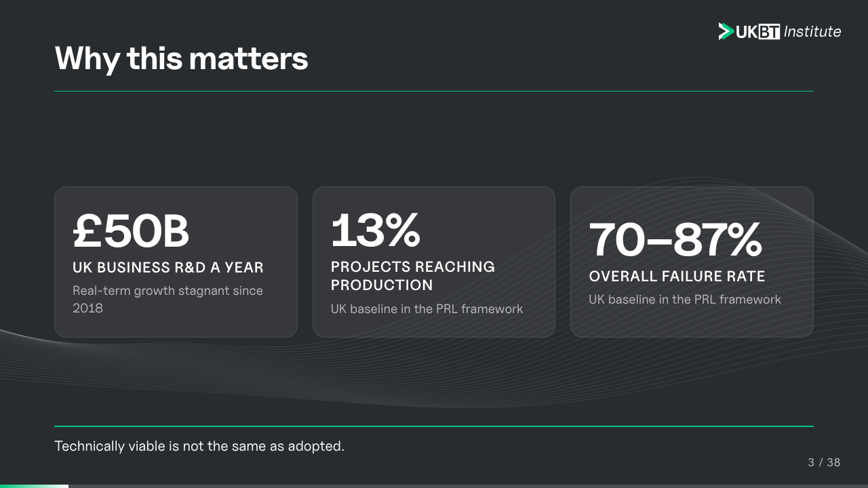Click the 13% headline figure

pos(376,230)
